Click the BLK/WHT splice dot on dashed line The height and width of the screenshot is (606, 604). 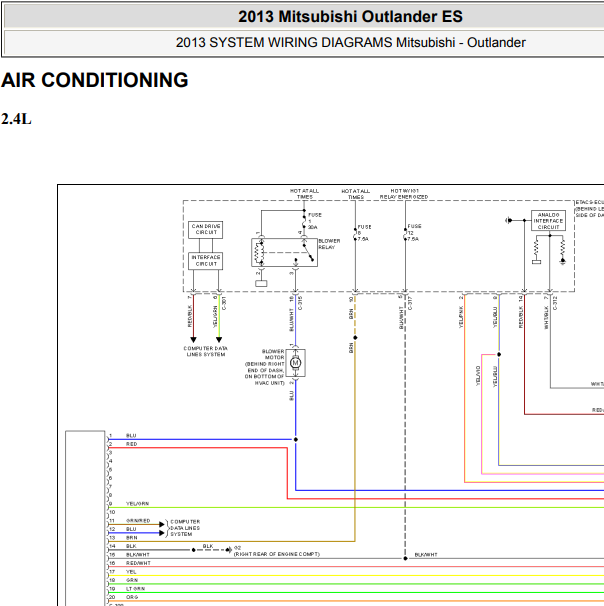pyautogui.click(x=405, y=558)
